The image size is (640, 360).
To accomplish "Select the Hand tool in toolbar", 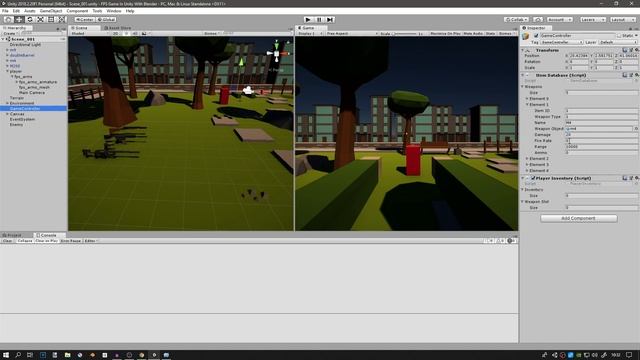I will [x=8, y=19].
